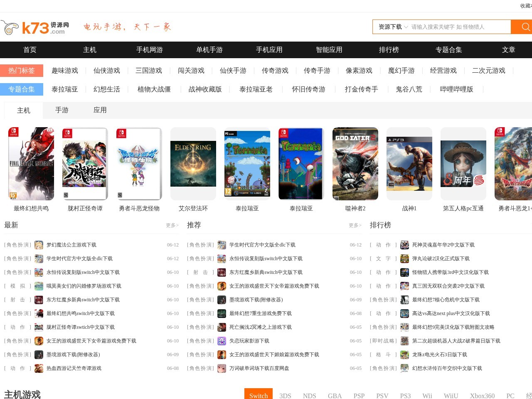Click icon beside 第二次超级机器人大战Z破界篇日版下载
The height and width of the screenshot is (399, 532).
(x=405, y=341)
